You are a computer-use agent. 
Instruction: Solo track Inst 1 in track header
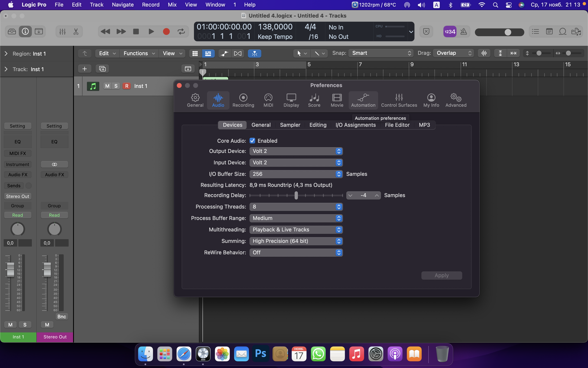point(116,86)
